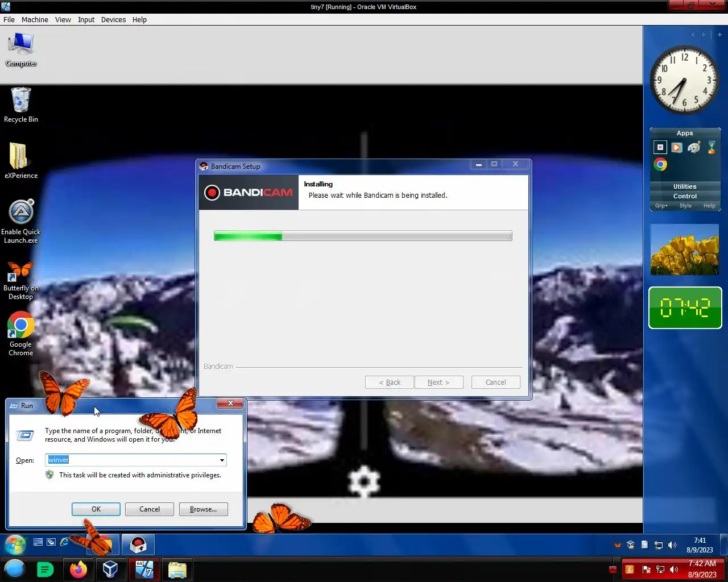Click yellow tulips slideshow gadget
The height and width of the screenshot is (582, 728).
(685, 250)
